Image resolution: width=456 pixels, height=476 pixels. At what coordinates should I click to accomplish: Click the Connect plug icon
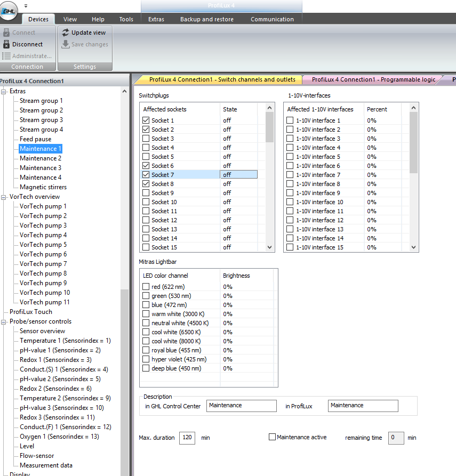(6, 33)
